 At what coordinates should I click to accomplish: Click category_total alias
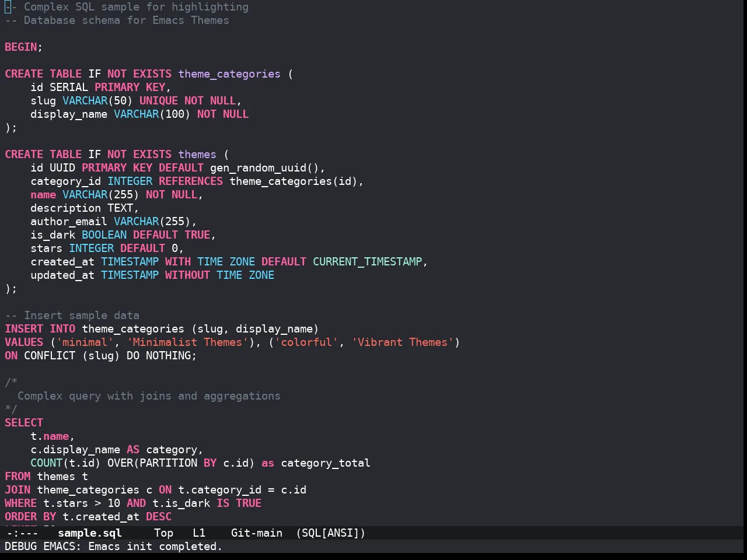tap(326, 463)
